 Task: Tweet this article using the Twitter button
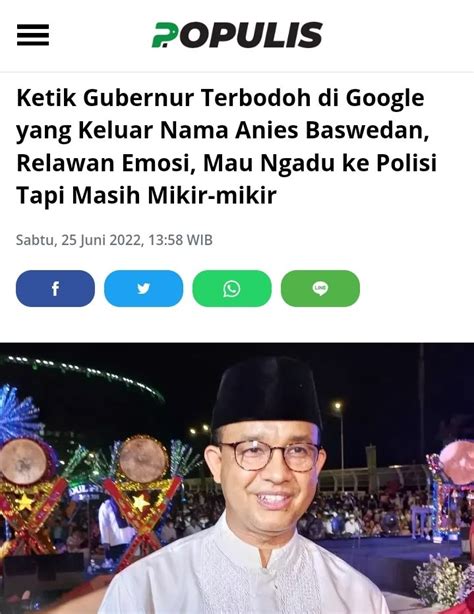[x=143, y=289]
